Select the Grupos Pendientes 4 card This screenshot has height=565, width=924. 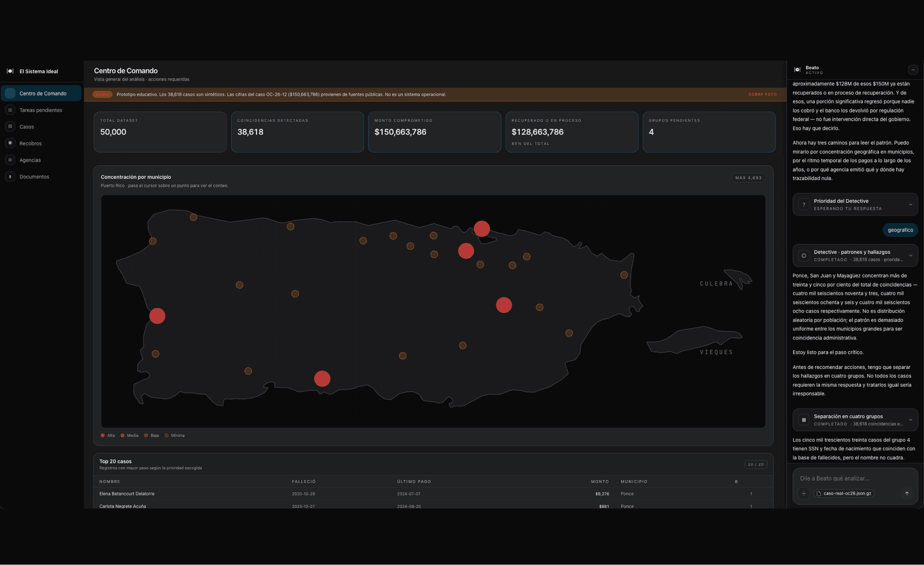click(709, 132)
